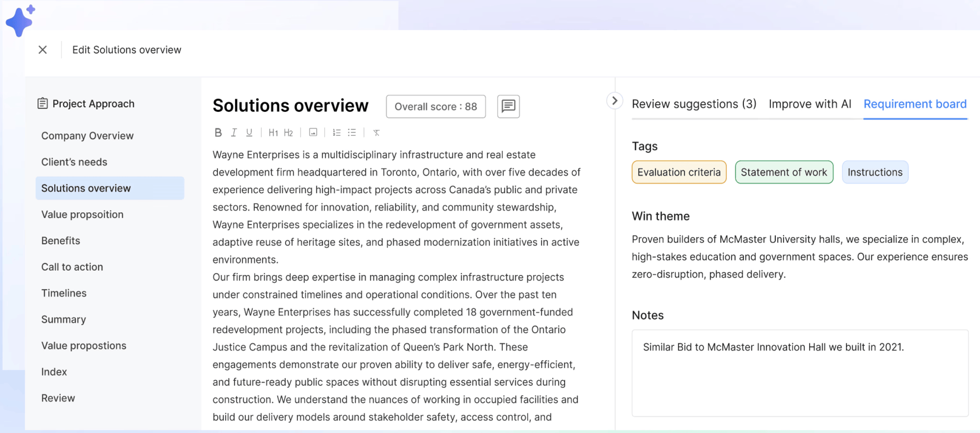Clear text formatting

tap(377, 133)
